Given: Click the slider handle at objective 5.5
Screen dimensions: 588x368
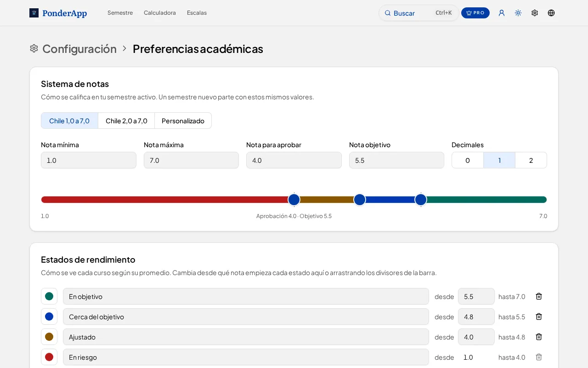Looking at the screenshot, I should 421,200.
